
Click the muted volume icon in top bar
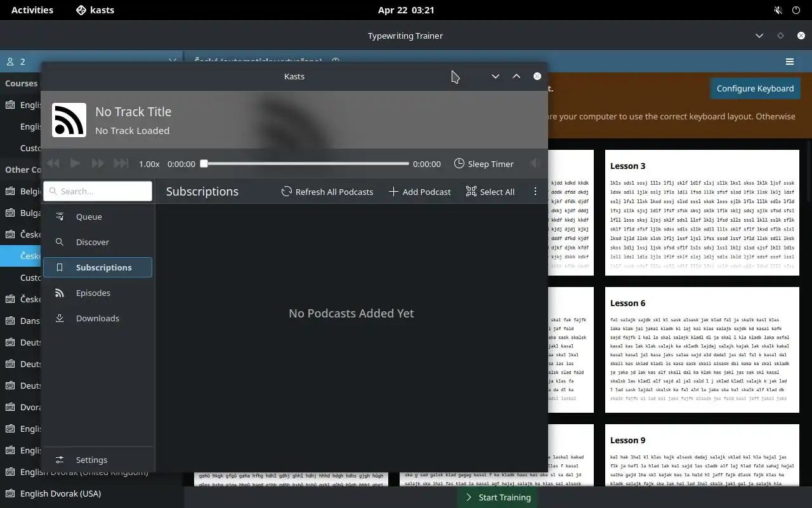(778, 10)
